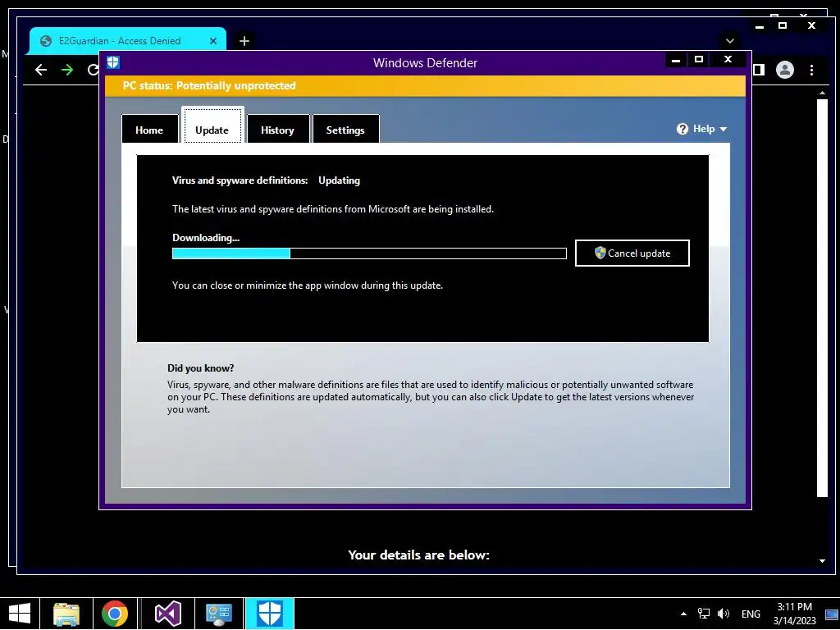
Task: Click the Windows Defender shield title bar icon
Action: 113,62
